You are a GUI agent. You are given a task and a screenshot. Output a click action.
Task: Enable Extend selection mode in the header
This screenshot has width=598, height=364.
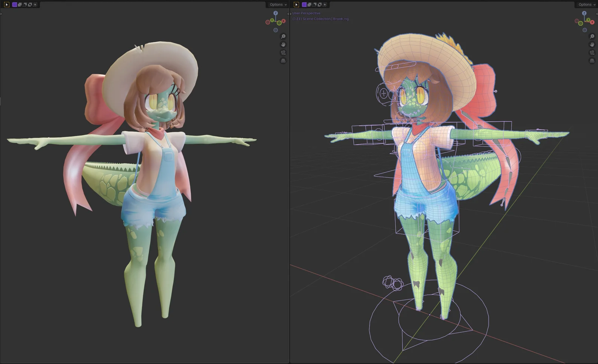click(19, 4)
